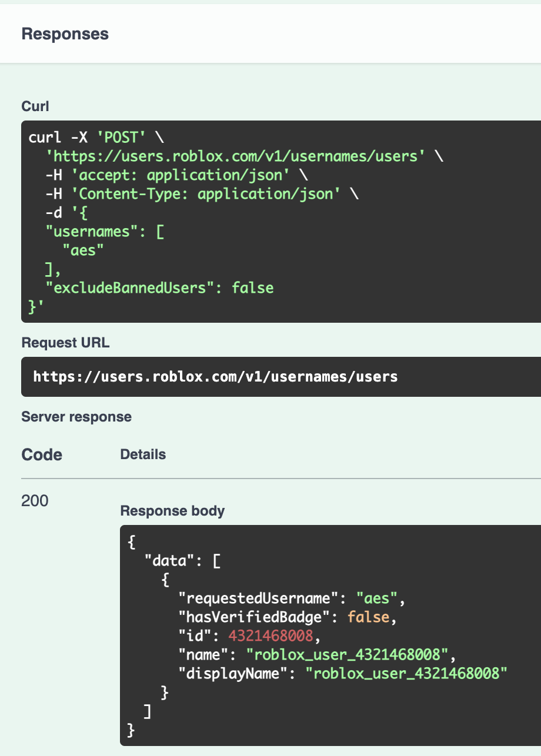Click the "displayName" value in the response

coord(406,674)
